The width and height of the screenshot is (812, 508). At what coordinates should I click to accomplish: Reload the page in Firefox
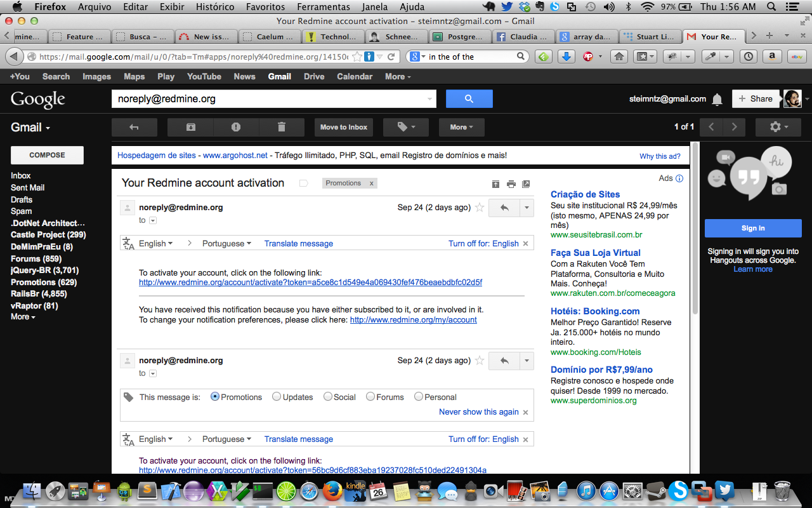391,57
